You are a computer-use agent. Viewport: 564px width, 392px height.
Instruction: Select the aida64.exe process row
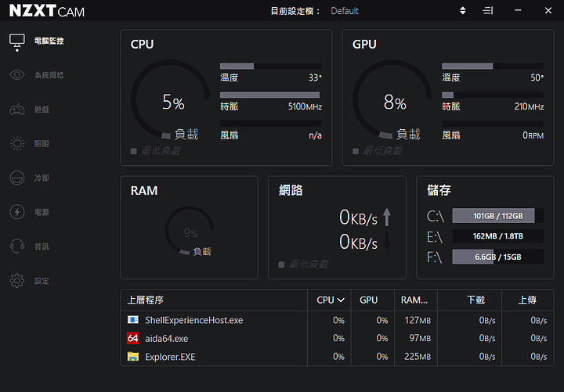[337, 339]
